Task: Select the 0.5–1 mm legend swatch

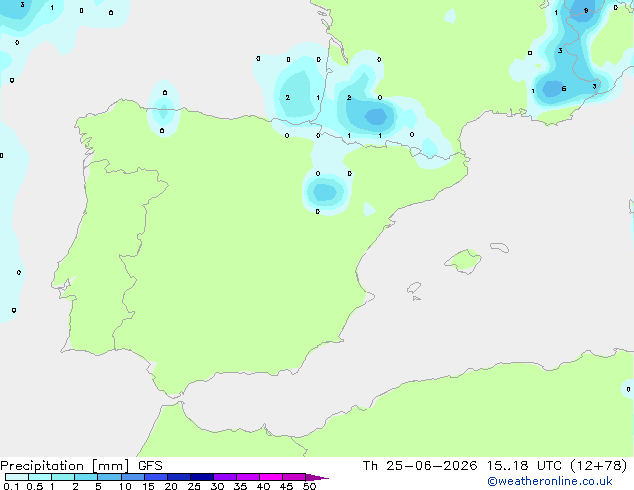Action: click(40, 477)
